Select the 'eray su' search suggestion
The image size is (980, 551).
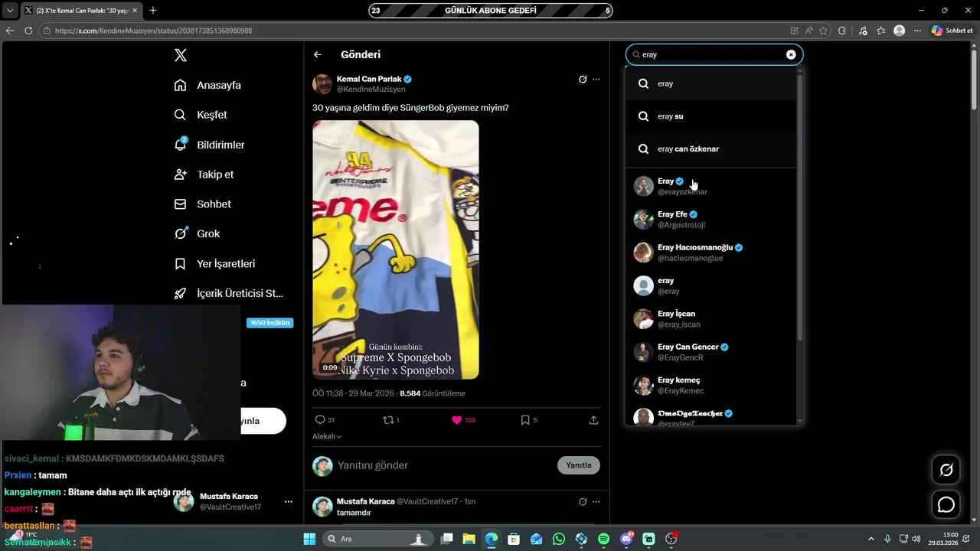[x=711, y=116]
